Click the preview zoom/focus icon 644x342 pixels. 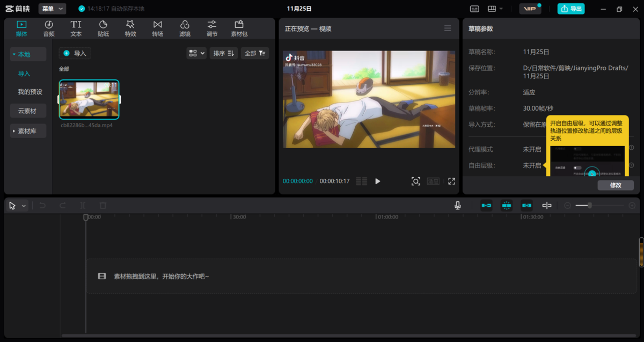pos(416,181)
